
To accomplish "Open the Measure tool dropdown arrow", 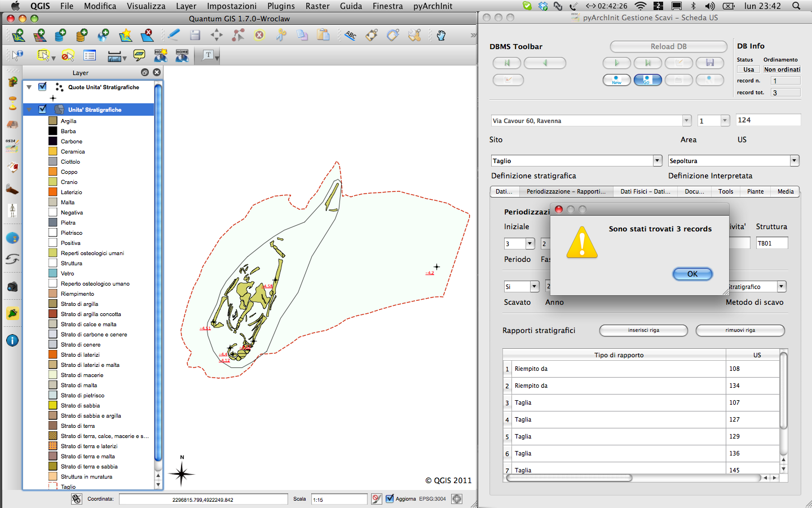I will pos(125,58).
